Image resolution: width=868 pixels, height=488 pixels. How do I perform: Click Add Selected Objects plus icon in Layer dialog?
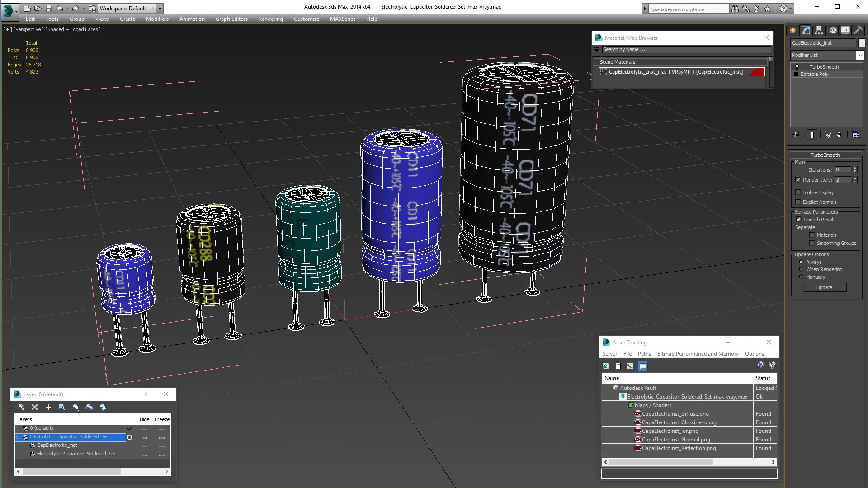48,407
